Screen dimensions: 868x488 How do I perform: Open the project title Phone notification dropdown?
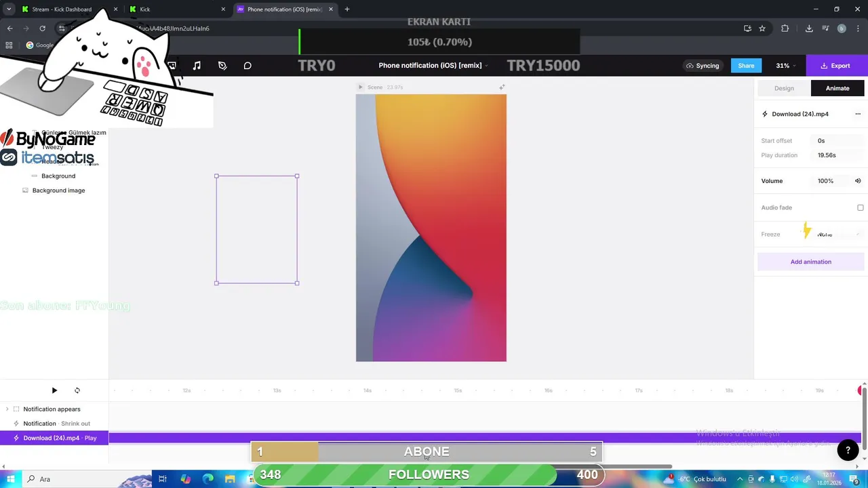(x=433, y=66)
